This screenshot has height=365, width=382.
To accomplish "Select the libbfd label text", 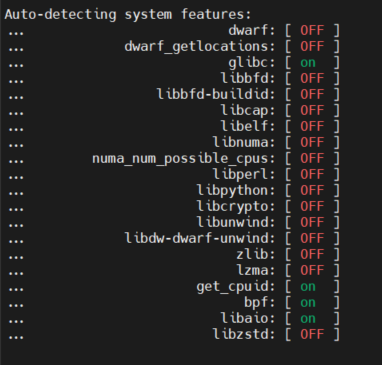I will 248,78.
